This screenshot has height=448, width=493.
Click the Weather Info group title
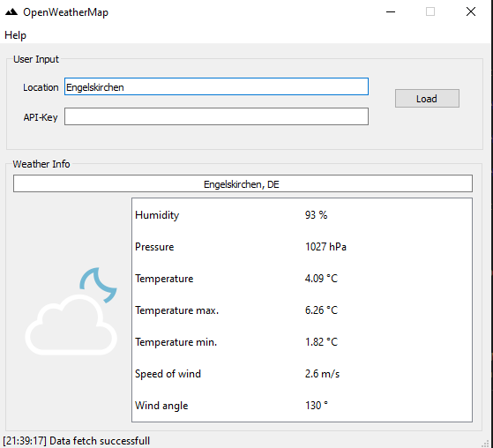(x=41, y=164)
